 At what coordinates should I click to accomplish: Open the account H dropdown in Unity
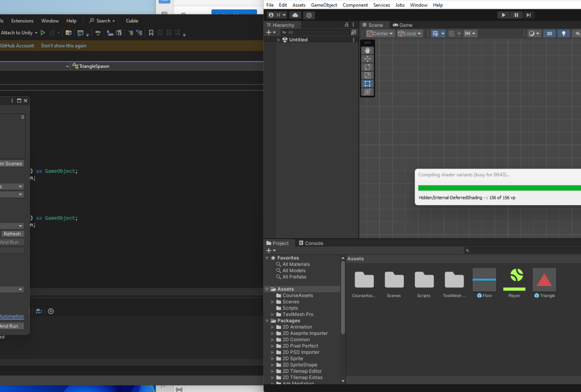277,15
